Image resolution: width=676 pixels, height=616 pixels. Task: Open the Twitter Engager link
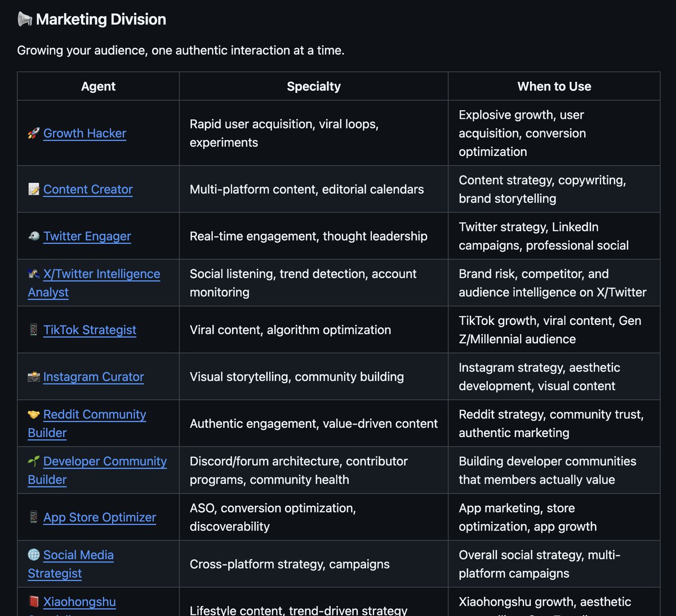[87, 236]
